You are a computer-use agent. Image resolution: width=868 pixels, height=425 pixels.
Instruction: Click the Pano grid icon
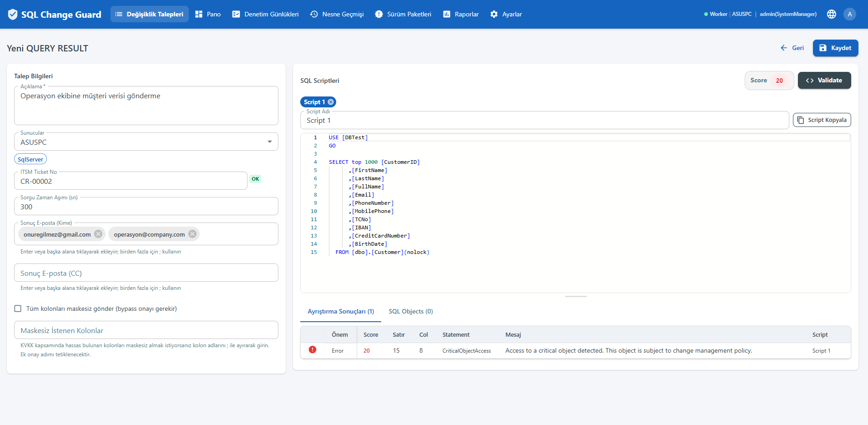(199, 14)
